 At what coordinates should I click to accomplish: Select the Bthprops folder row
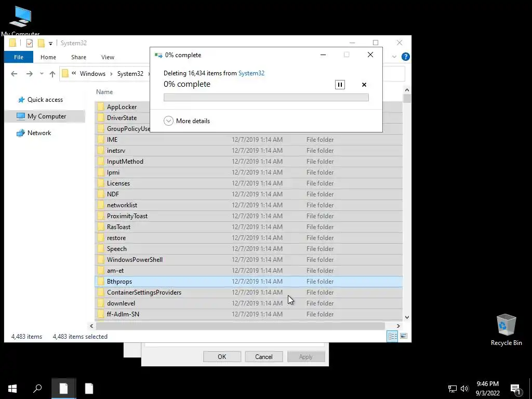pyautogui.click(x=249, y=281)
